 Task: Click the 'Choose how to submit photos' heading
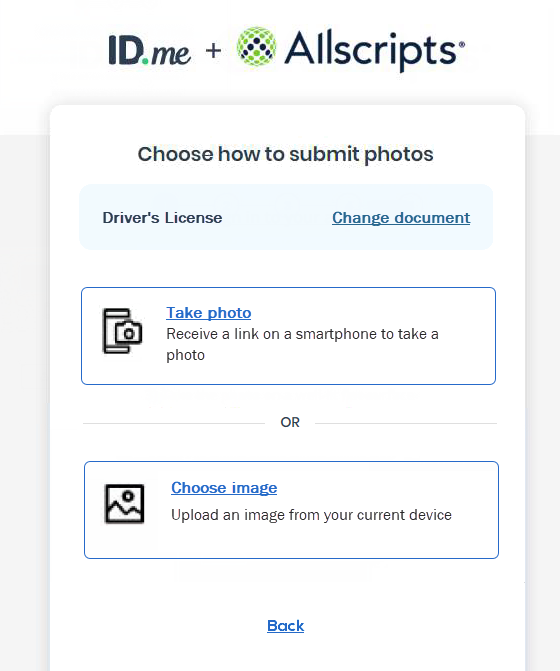pyautogui.click(x=285, y=154)
